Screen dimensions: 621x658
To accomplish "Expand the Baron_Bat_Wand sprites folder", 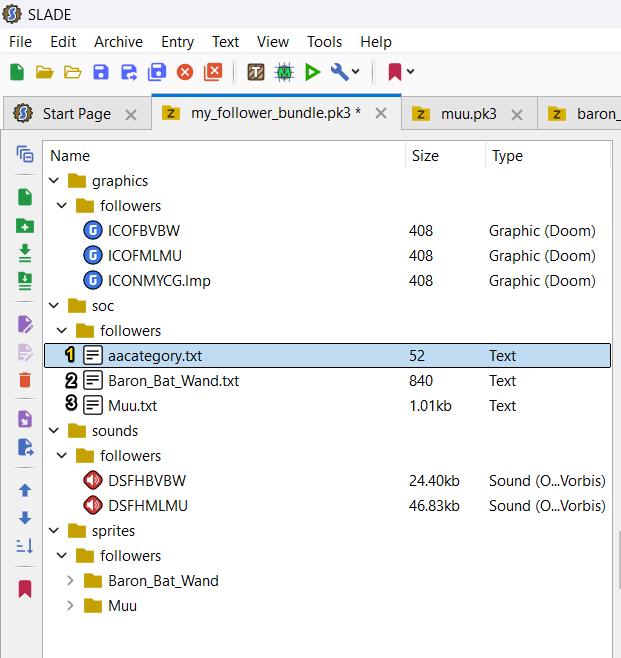I will coord(70,580).
